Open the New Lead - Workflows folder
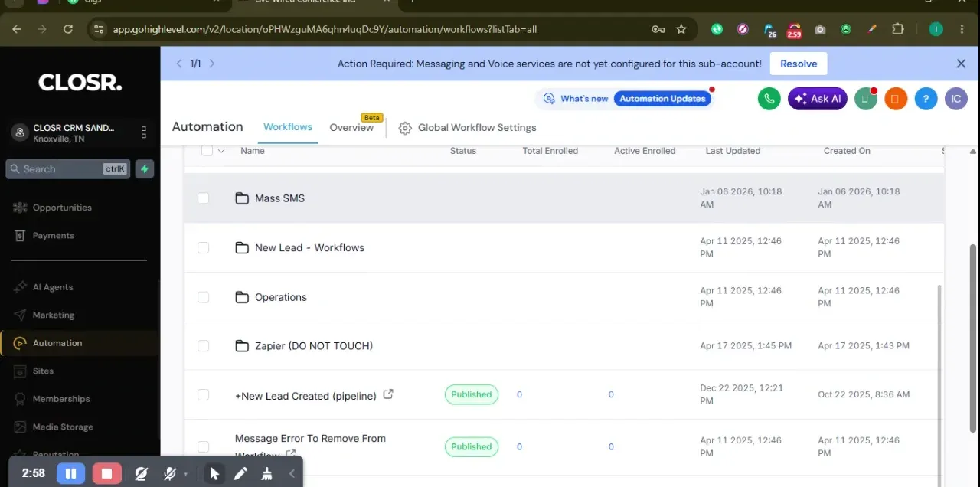This screenshot has height=487, width=980. pos(309,248)
